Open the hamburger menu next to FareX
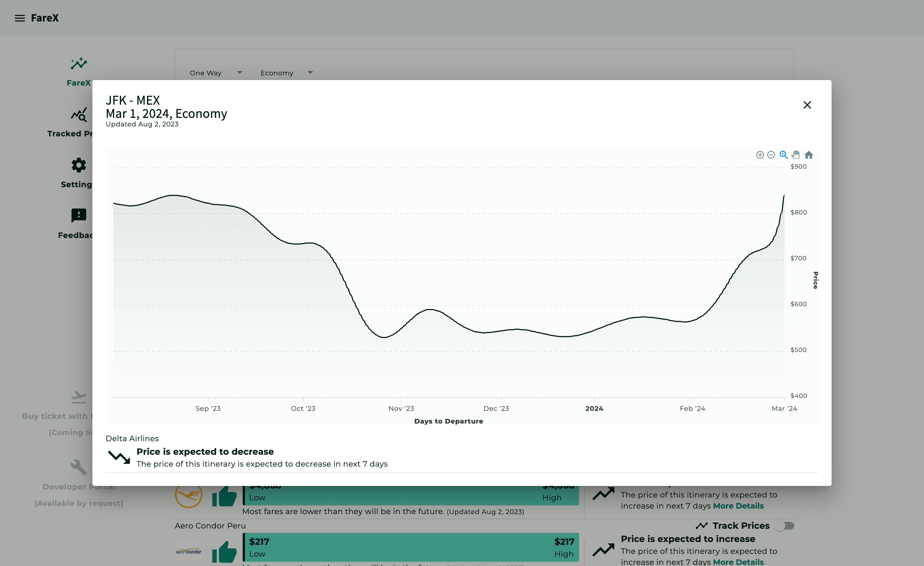Viewport: 924px width, 566px height. (x=20, y=18)
